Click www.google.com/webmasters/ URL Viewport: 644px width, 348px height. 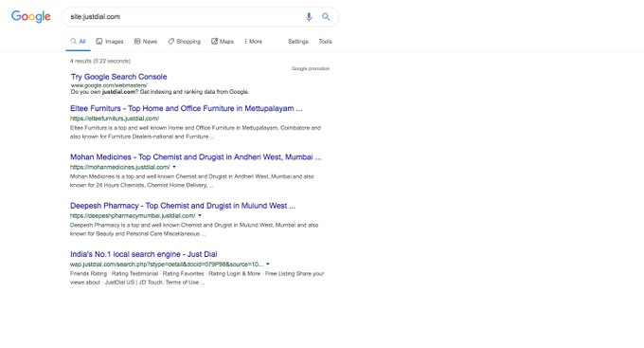click(109, 85)
